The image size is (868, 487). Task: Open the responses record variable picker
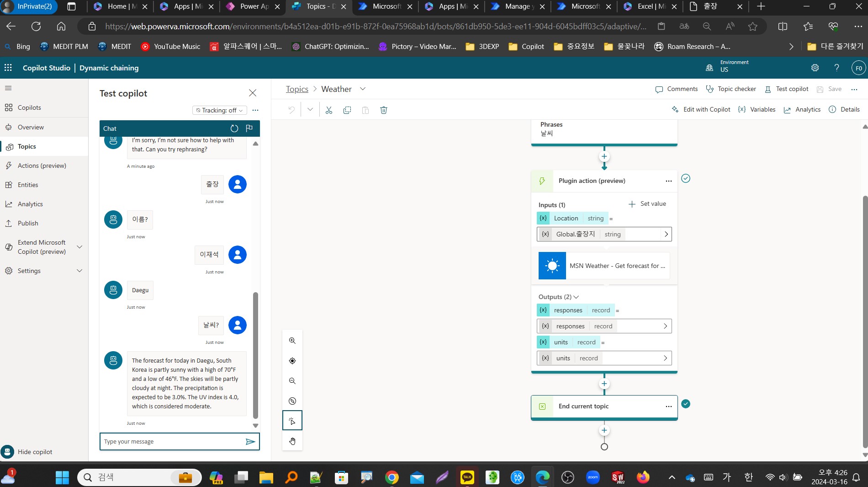tap(604, 326)
